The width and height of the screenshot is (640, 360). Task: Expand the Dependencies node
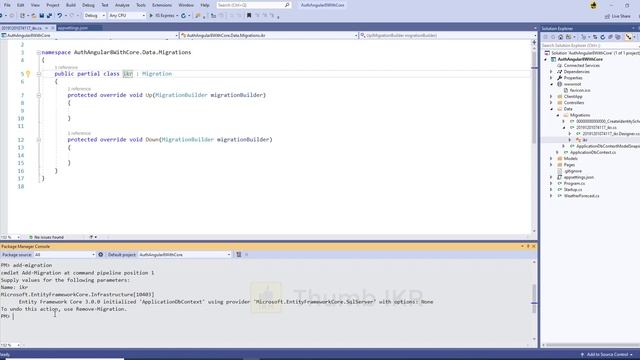point(551,72)
